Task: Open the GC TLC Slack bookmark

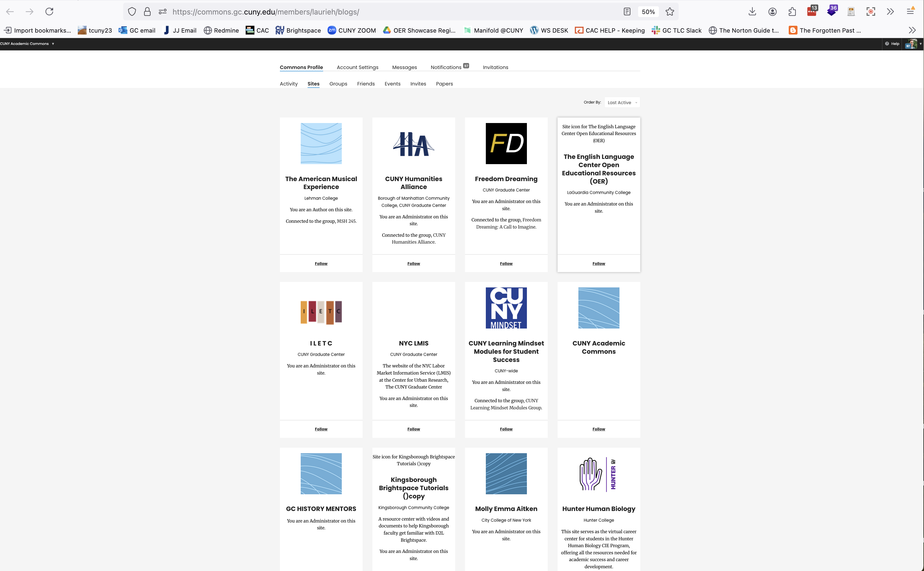Action: [676, 30]
